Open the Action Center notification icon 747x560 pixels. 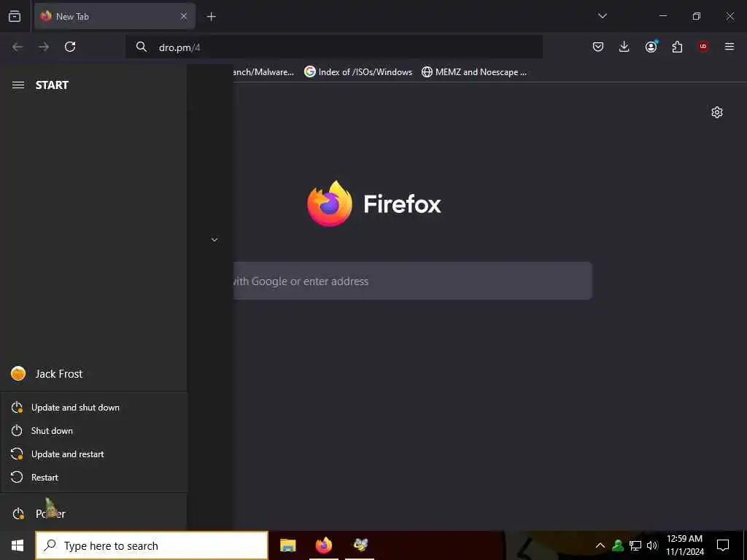coord(723,545)
